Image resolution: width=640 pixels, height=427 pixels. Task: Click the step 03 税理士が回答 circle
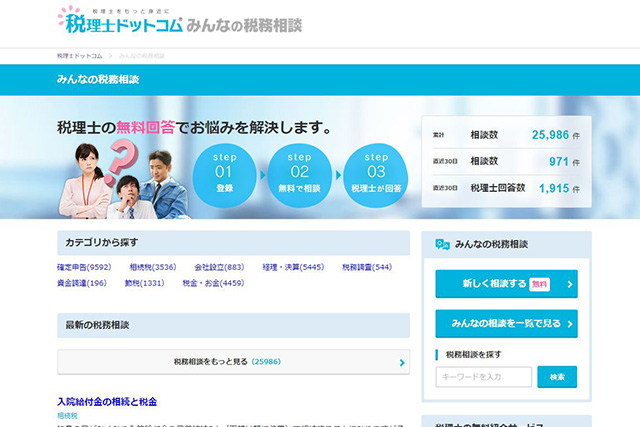coord(376,175)
